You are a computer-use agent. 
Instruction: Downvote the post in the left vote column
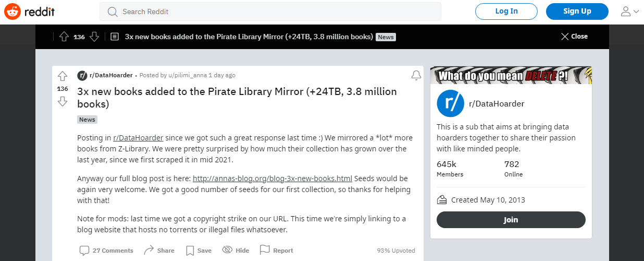point(63,101)
